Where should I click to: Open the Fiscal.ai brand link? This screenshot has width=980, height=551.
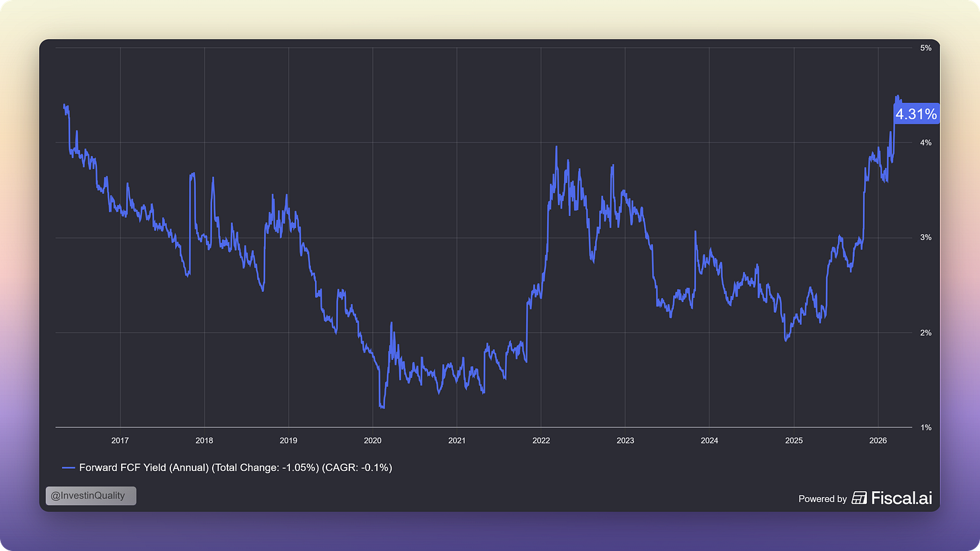tap(893, 498)
